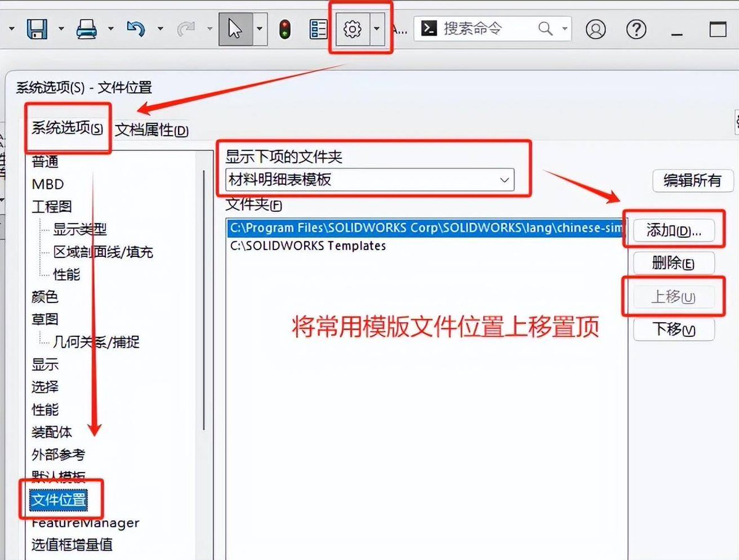Select 区域剖面线/填充 tree item
739x560 pixels.
tap(103, 252)
